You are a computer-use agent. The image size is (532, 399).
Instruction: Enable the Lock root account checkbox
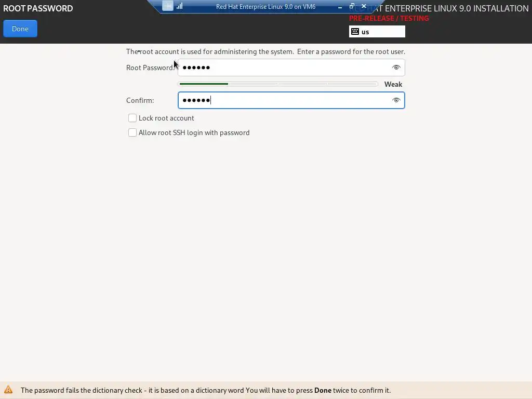coord(132,118)
